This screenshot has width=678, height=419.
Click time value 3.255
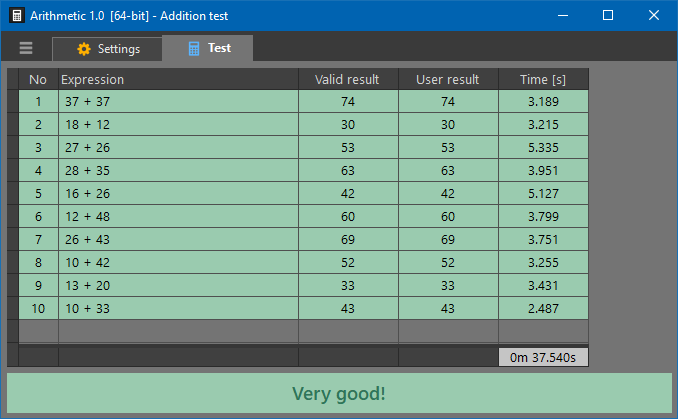543,262
